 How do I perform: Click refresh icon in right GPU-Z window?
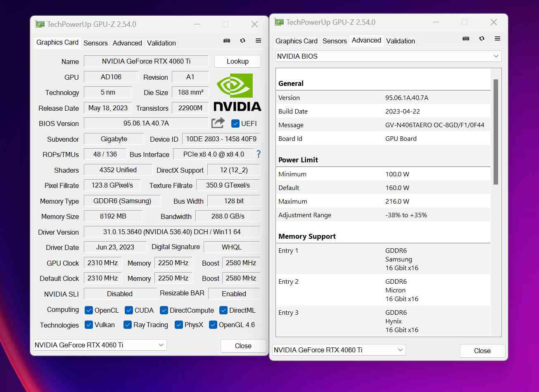point(482,38)
